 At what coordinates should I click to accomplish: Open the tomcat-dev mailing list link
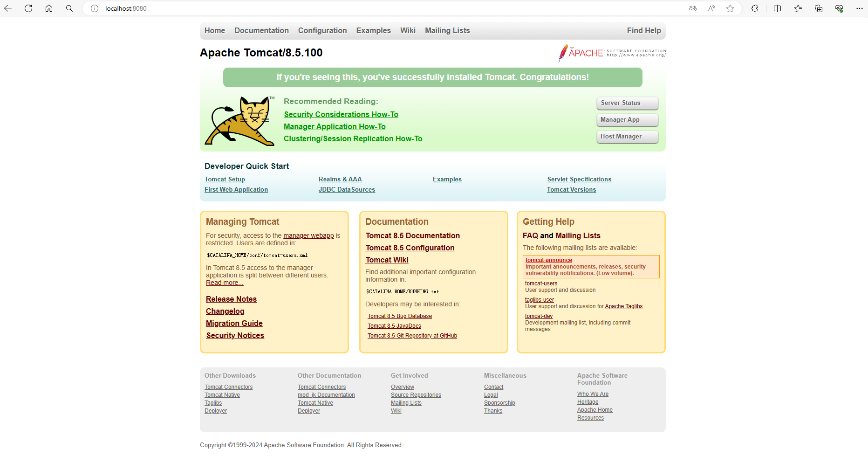click(539, 316)
